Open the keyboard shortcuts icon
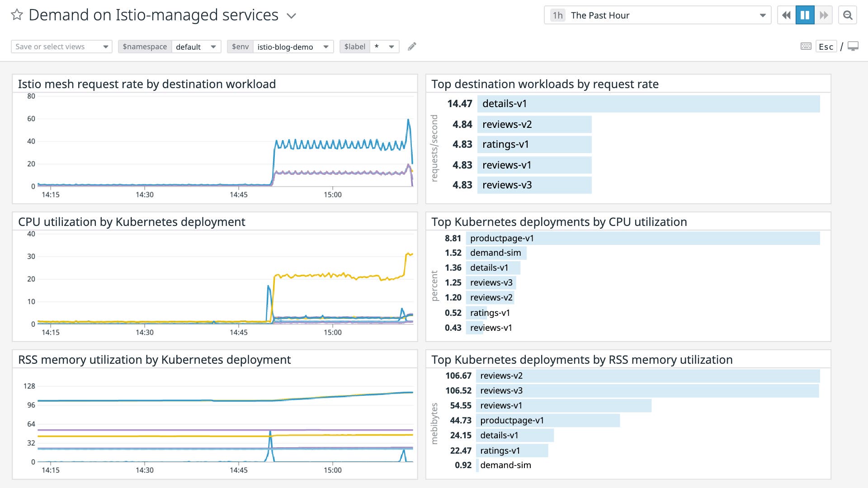 click(806, 47)
